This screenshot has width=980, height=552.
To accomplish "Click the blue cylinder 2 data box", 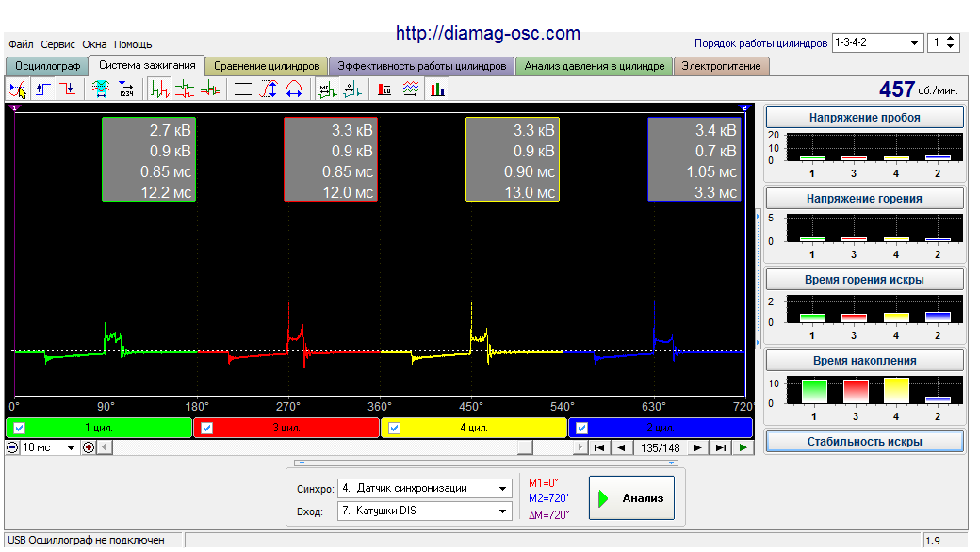I will 694,160.
